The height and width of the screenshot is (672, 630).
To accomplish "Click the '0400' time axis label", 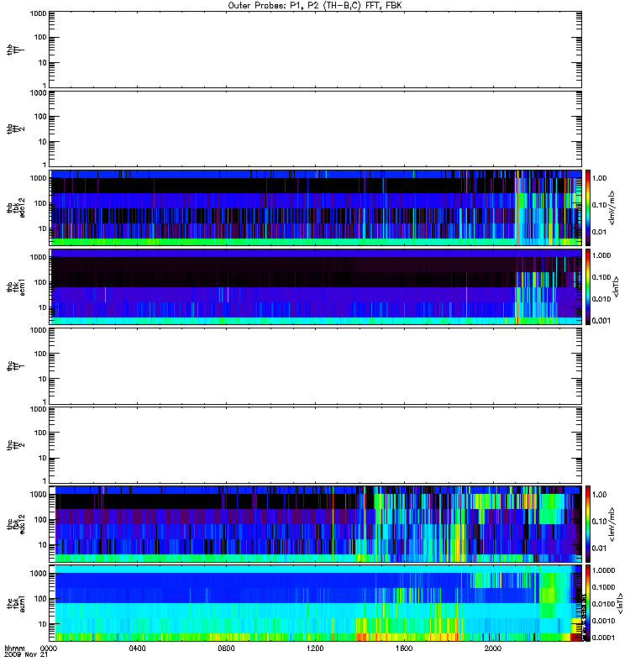I will pyautogui.click(x=137, y=648).
